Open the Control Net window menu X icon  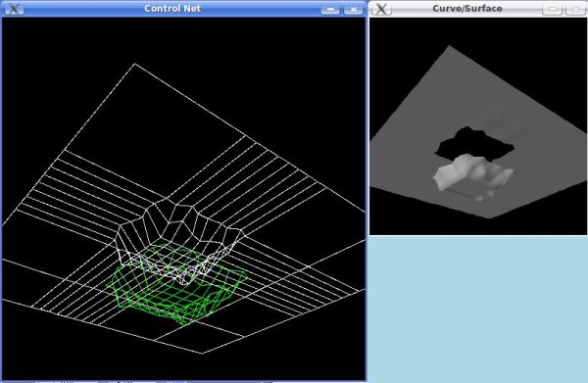[14, 9]
